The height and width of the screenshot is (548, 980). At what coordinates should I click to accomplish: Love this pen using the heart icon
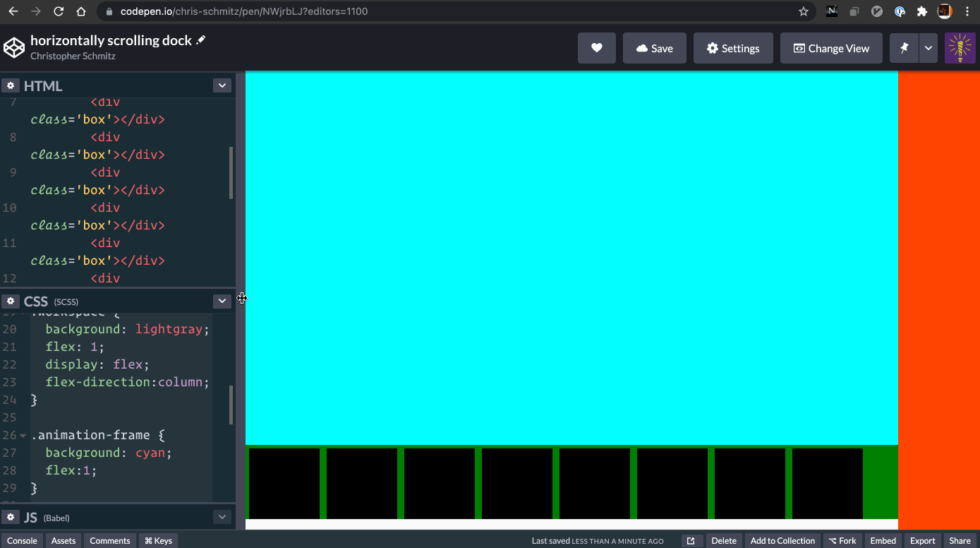click(x=596, y=47)
